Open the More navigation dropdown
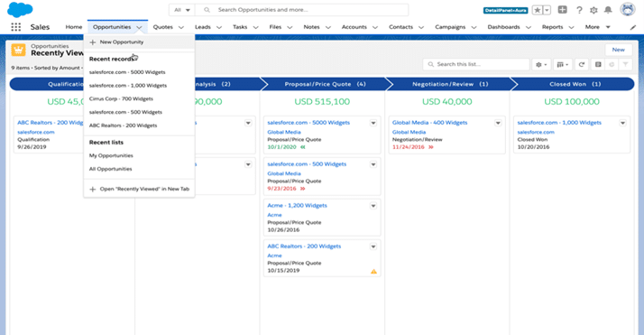 click(598, 27)
